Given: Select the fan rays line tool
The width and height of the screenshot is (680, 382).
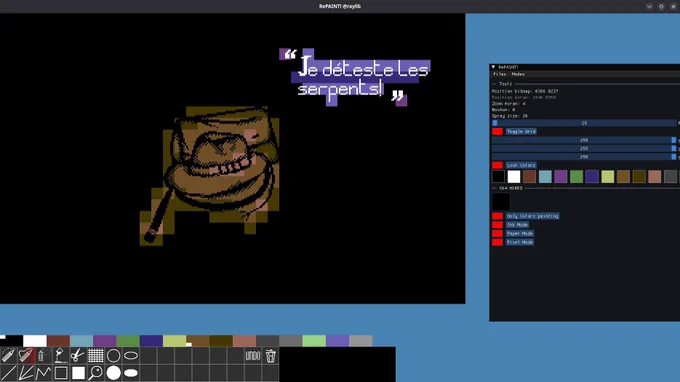Looking at the screenshot, I should [x=26, y=373].
